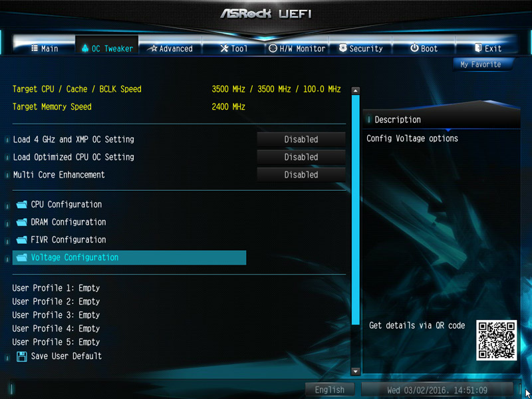Open DRAM Configuration submenu
This screenshot has height=399, width=532.
tap(68, 222)
